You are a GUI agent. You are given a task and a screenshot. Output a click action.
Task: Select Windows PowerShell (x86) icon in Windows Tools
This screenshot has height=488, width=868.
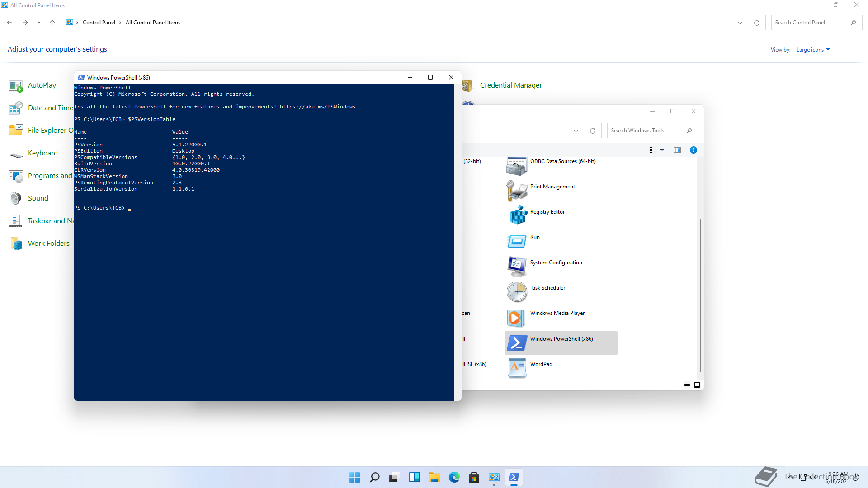(x=517, y=343)
